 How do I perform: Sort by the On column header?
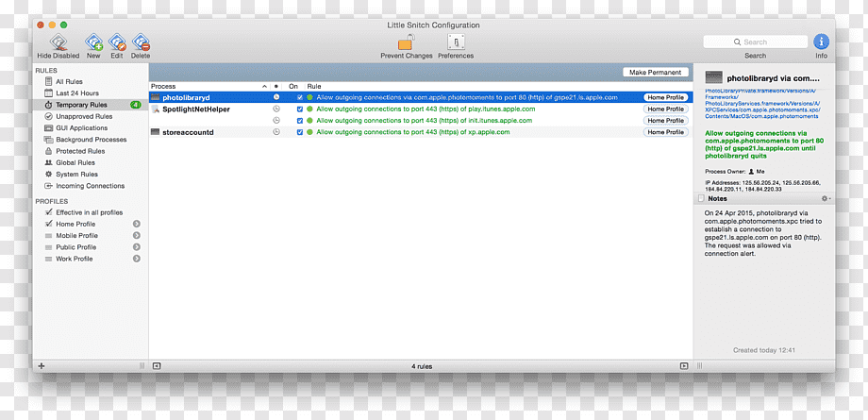(x=293, y=87)
